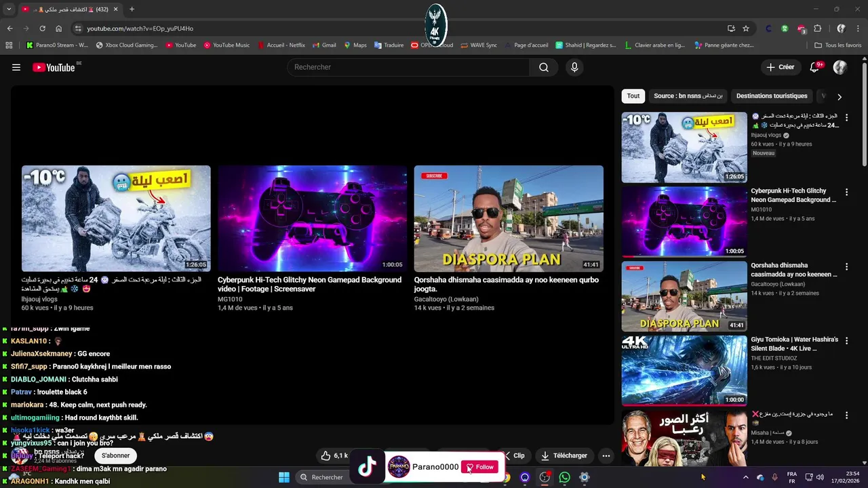Open Gmail bookmark
868x488 pixels.
point(324,45)
